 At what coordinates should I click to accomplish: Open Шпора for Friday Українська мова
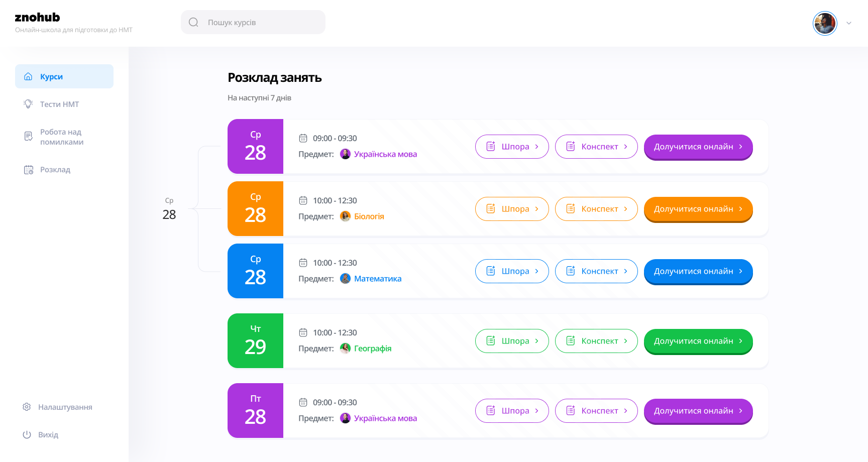coord(512,411)
